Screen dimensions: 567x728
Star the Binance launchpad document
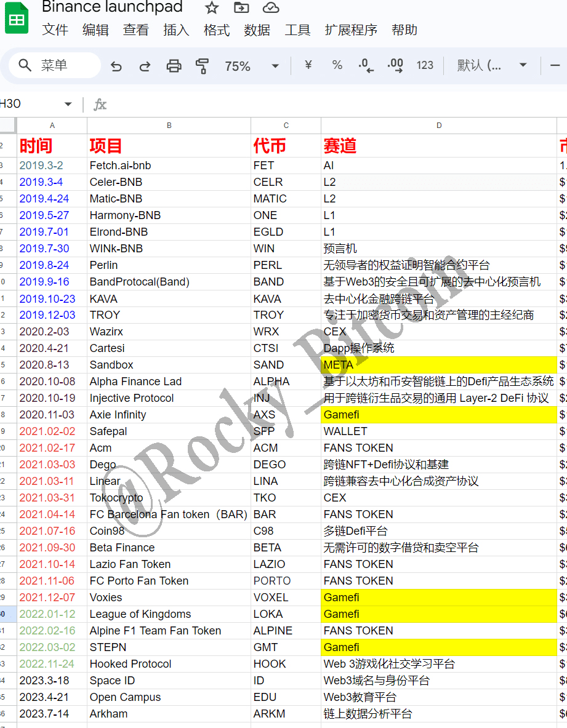tap(212, 8)
